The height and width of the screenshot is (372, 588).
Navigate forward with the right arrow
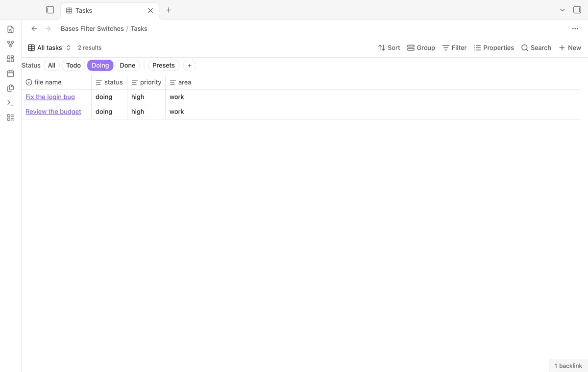pyautogui.click(x=48, y=28)
